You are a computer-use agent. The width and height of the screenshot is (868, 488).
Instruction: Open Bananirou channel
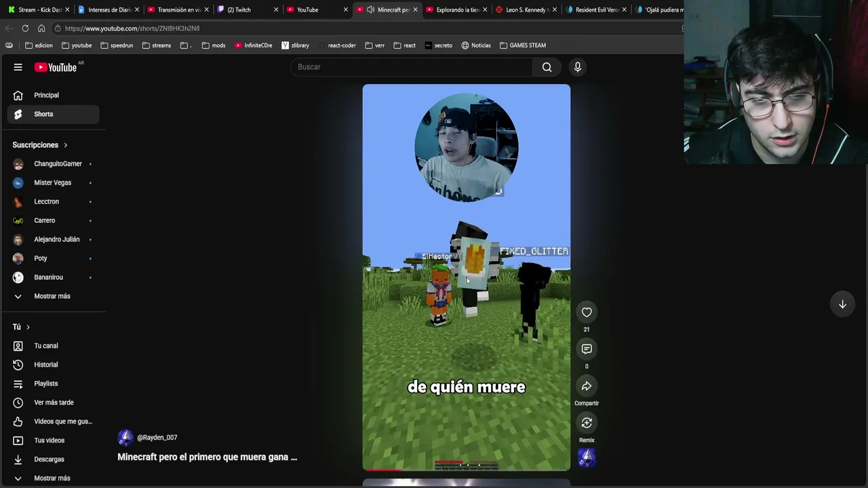pos(53,277)
